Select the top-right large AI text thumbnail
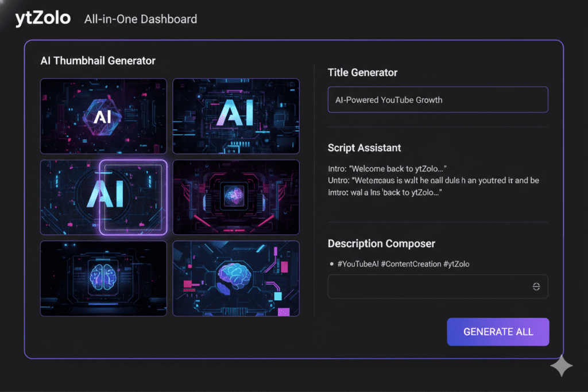Viewport: 588px width, 392px height. (235, 116)
